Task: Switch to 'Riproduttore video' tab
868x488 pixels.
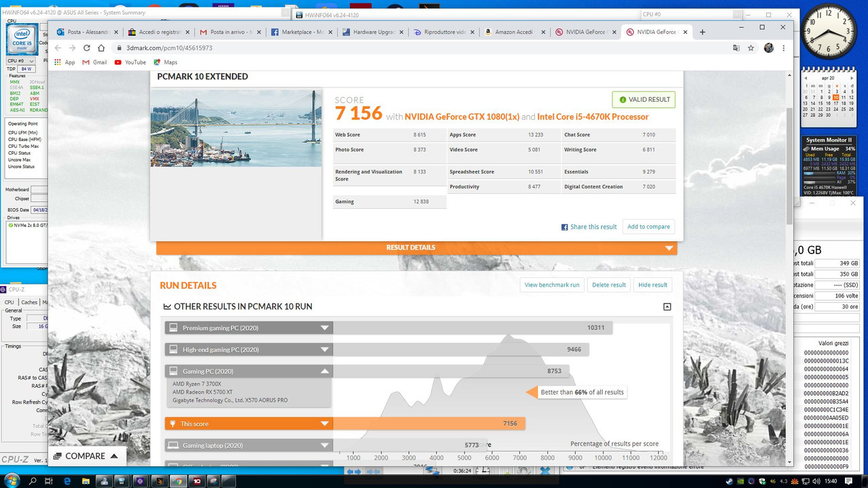Action: 444,32
